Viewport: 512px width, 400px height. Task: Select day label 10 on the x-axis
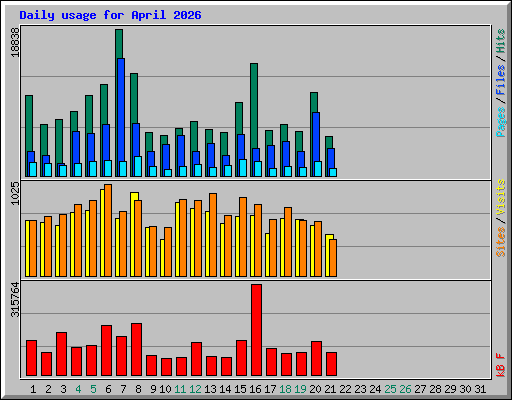click(x=165, y=389)
